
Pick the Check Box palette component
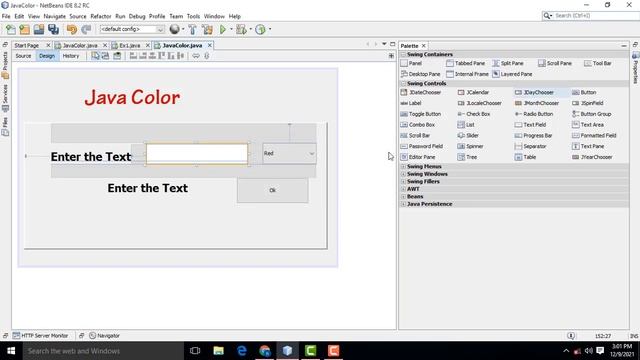(x=473, y=114)
